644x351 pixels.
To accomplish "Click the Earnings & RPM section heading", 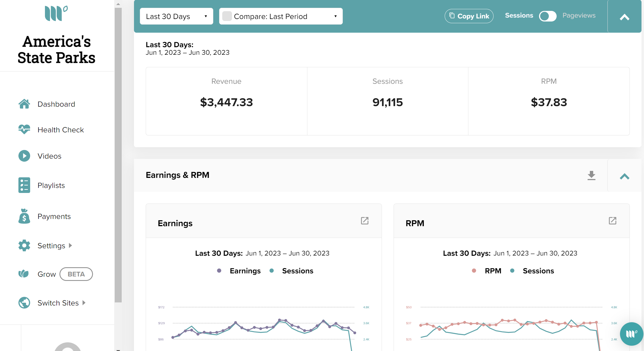I will 178,175.
